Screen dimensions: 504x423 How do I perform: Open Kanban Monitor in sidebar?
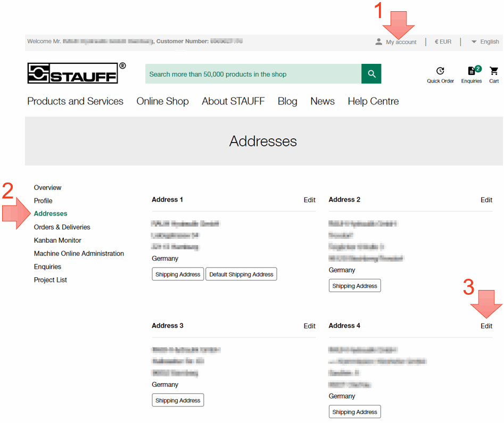(x=57, y=240)
